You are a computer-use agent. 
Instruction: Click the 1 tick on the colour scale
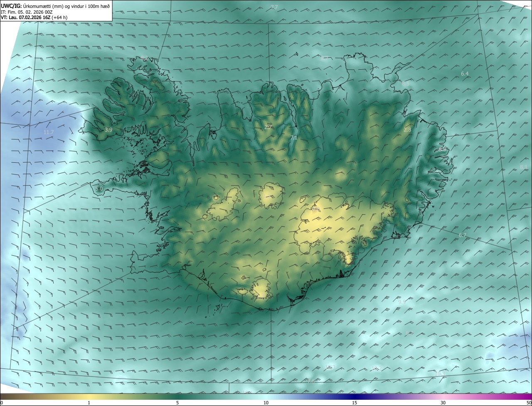(89, 403)
